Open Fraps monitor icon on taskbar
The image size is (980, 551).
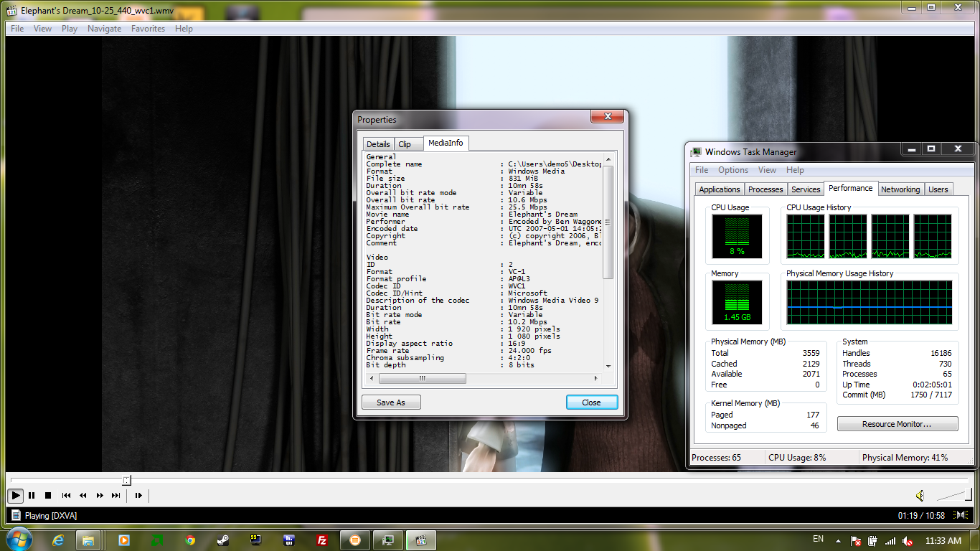pos(256,540)
